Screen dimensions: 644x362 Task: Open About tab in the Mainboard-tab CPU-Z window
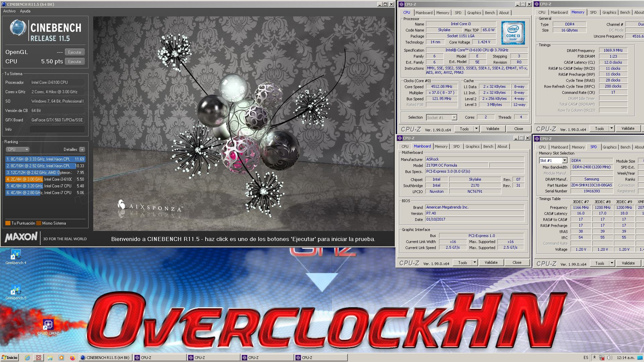[x=502, y=146]
